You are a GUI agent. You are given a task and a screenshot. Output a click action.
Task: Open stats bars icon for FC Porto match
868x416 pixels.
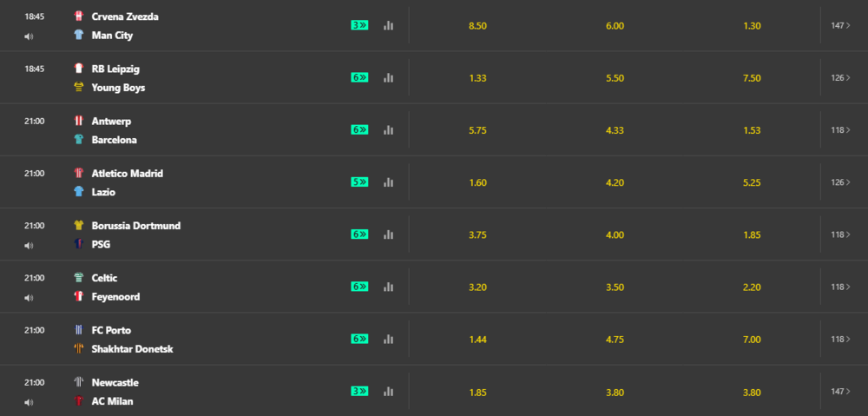[x=388, y=339]
